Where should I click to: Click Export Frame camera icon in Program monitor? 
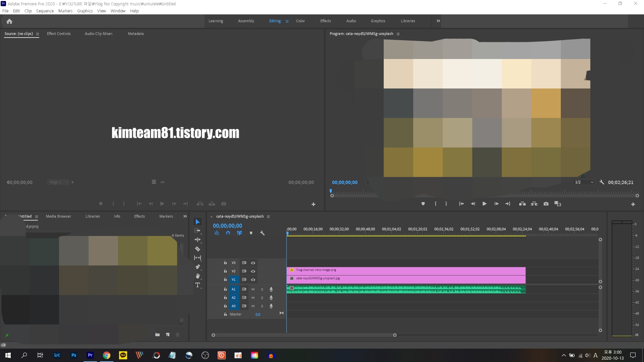[546, 204]
